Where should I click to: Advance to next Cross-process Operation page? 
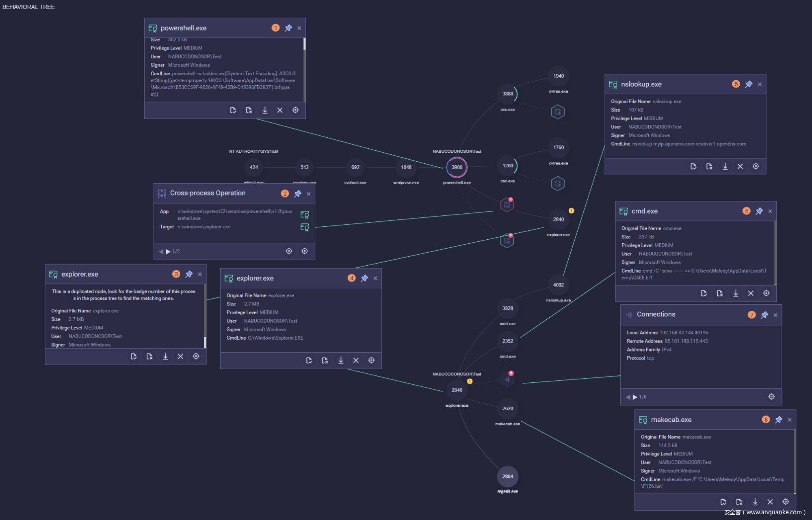(x=168, y=251)
